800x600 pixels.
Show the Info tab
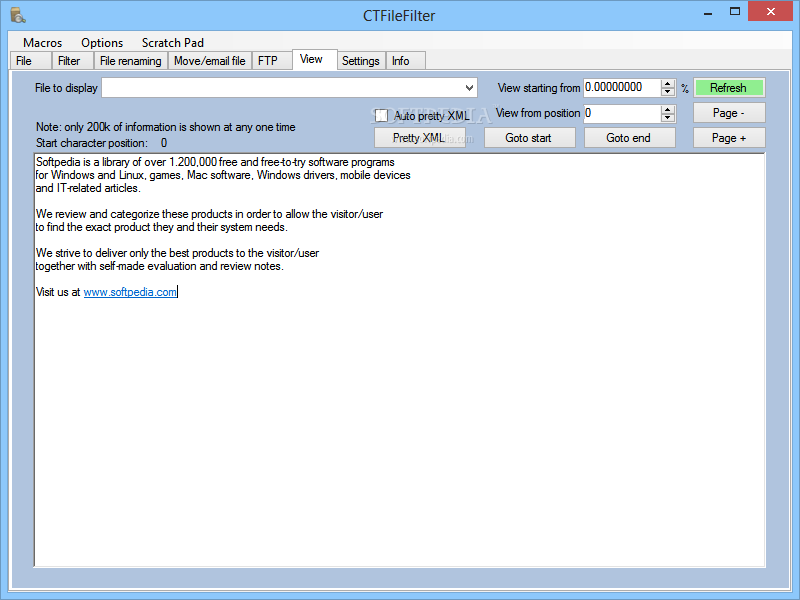click(406, 61)
